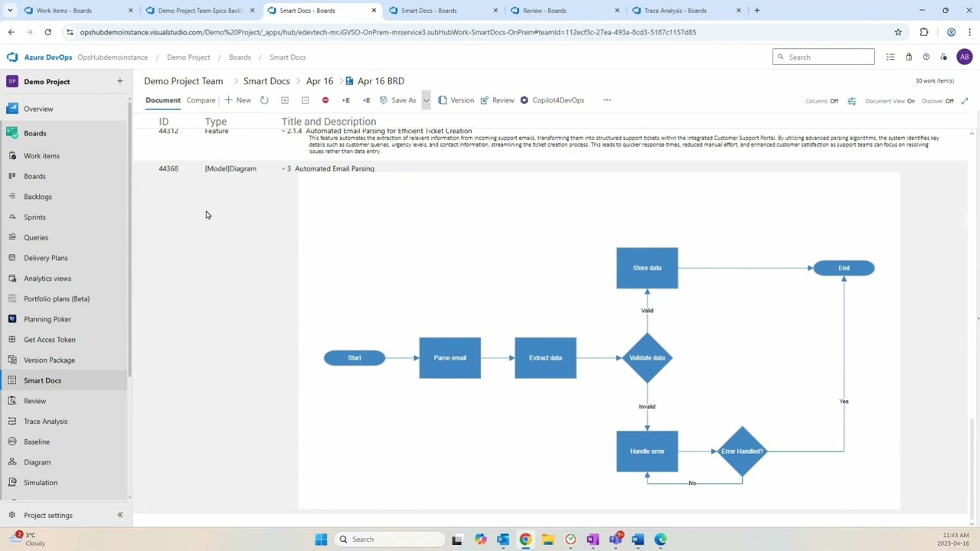Click the Expand all (plus box) icon
The image size is (980, 551).
click(285, 100)
